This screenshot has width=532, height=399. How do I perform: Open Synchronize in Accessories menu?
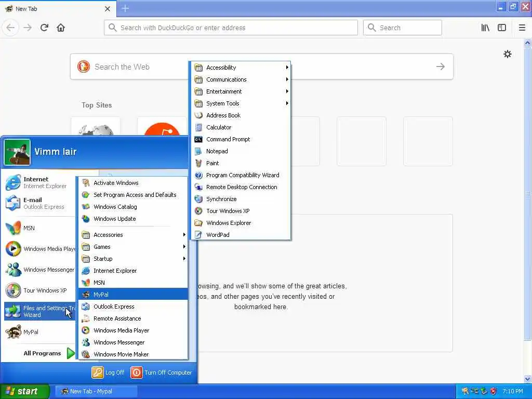pos(241,199)
